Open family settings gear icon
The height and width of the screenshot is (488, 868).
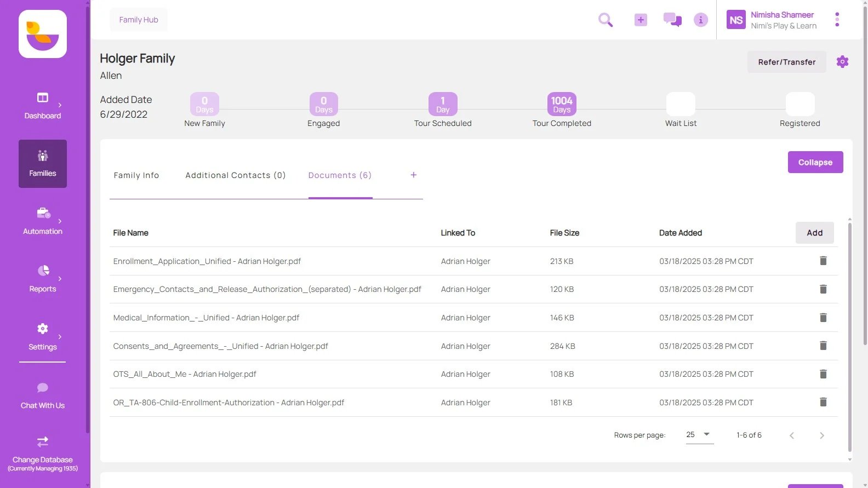842,61
